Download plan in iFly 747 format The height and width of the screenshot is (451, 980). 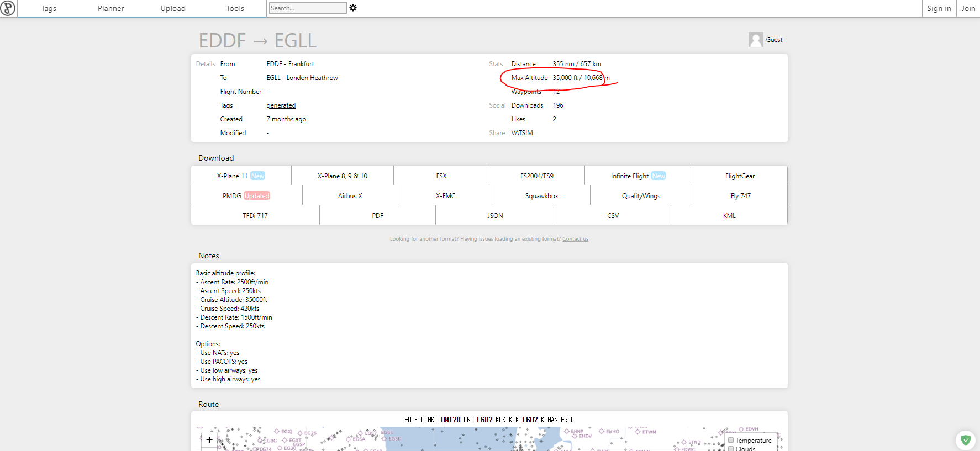(740, 195)
